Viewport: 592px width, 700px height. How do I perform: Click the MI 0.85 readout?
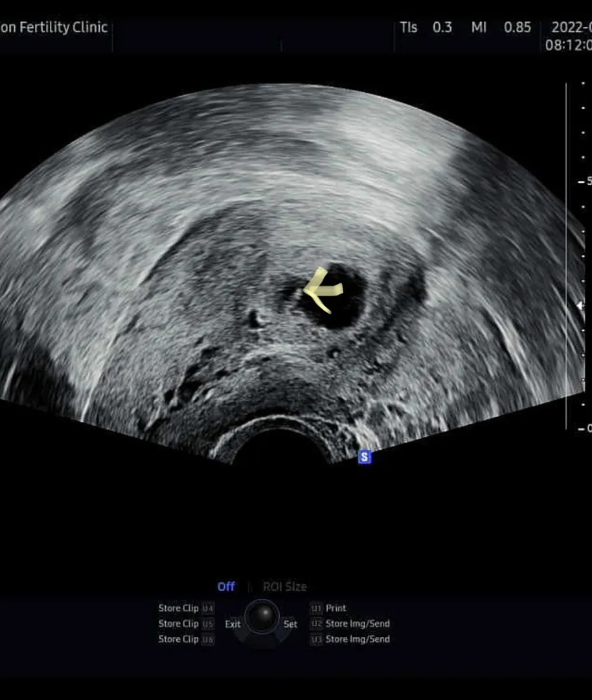pos(501,27)
